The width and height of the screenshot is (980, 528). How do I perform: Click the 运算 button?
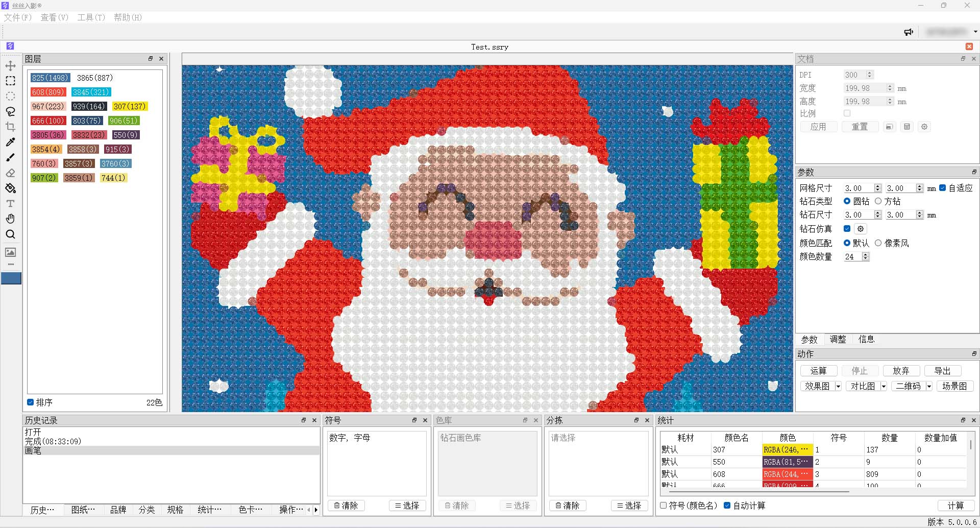pos(819,371)
